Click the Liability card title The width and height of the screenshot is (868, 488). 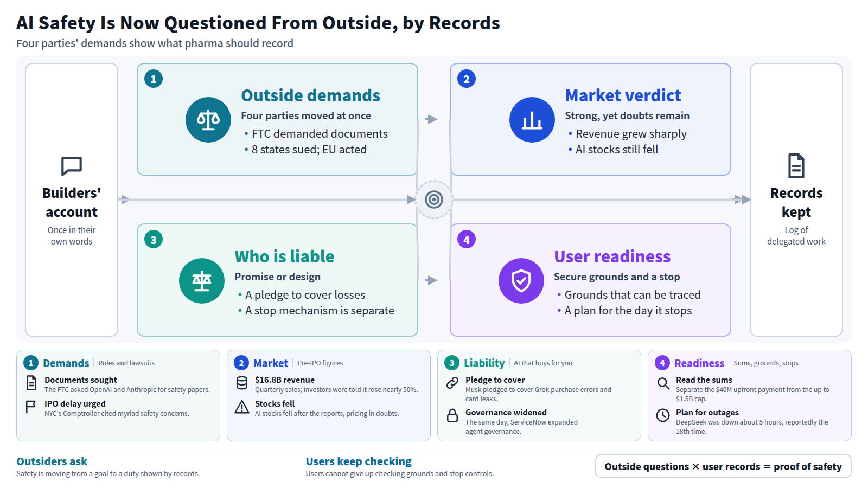(484, 363)
